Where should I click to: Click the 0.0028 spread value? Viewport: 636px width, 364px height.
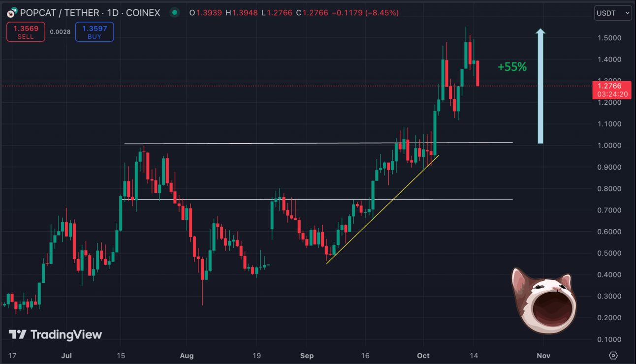coord(60,32)
